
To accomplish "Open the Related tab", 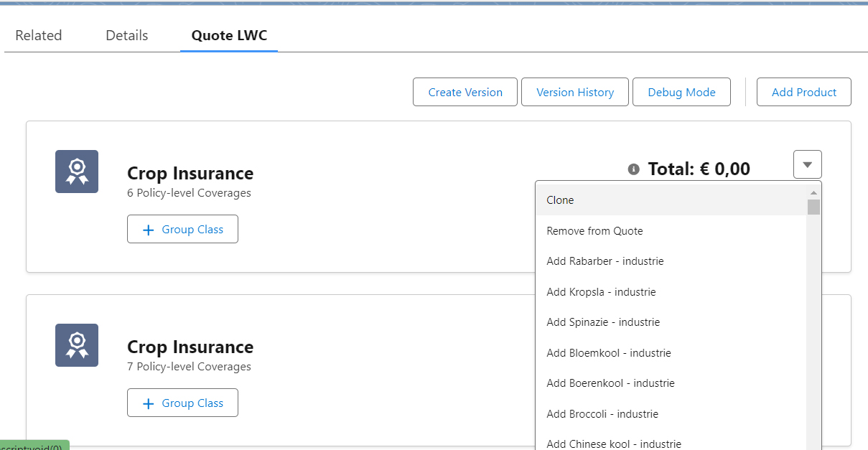I will pyautogui.click(x=39, y=35).
